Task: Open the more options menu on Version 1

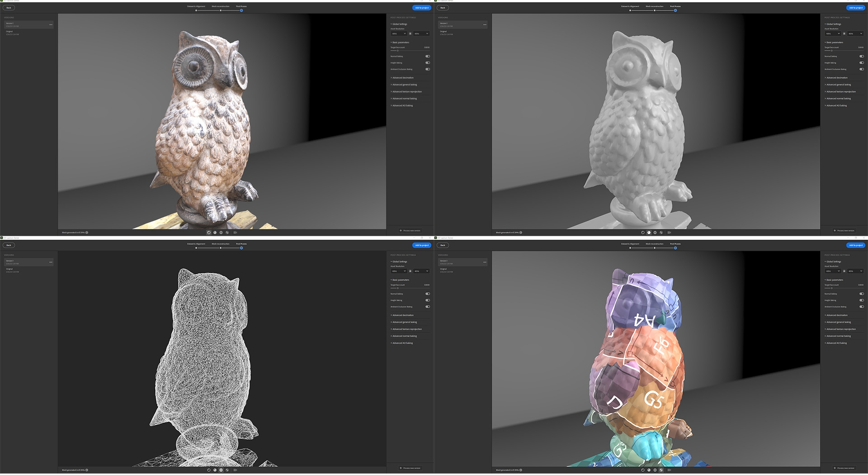Action: 51,25
